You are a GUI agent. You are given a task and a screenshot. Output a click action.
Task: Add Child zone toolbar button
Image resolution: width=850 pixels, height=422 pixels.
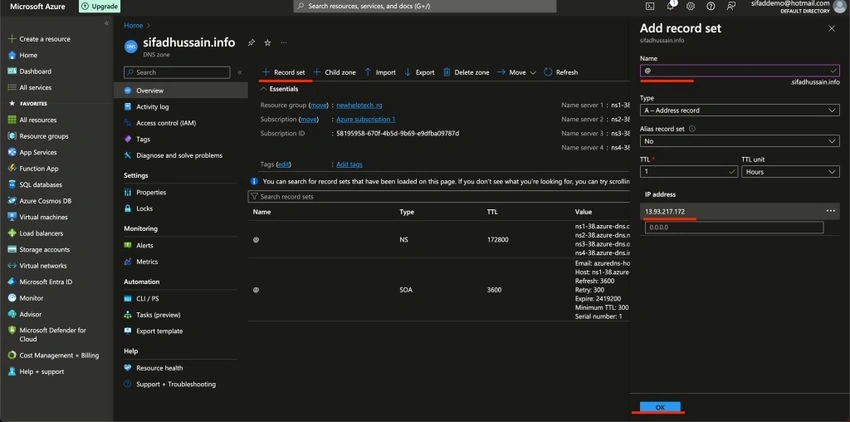click(334, 72)
